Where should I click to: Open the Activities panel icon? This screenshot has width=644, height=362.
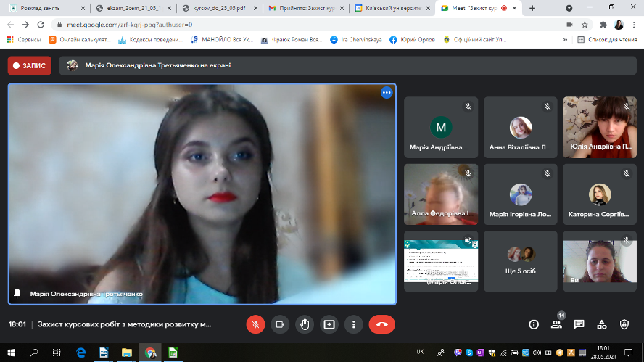pyautogui.click(x=601, y=324)
